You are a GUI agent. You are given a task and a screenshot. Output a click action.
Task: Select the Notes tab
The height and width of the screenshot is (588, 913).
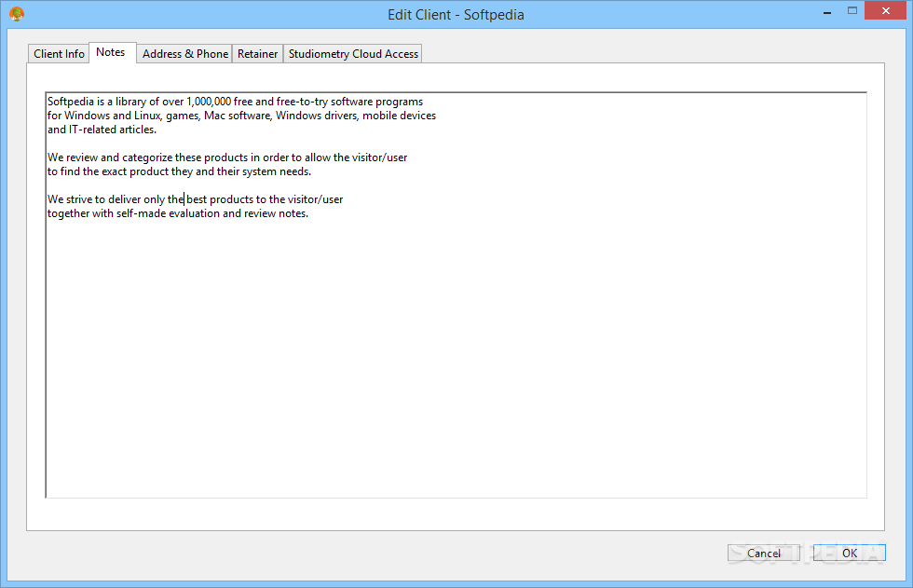pos(111,52)
